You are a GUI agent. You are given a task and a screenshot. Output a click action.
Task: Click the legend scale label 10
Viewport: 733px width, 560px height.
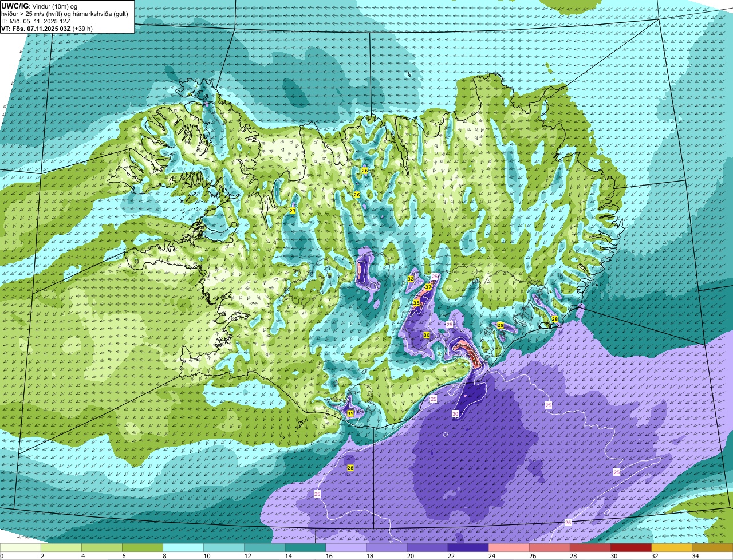[206, 556]
